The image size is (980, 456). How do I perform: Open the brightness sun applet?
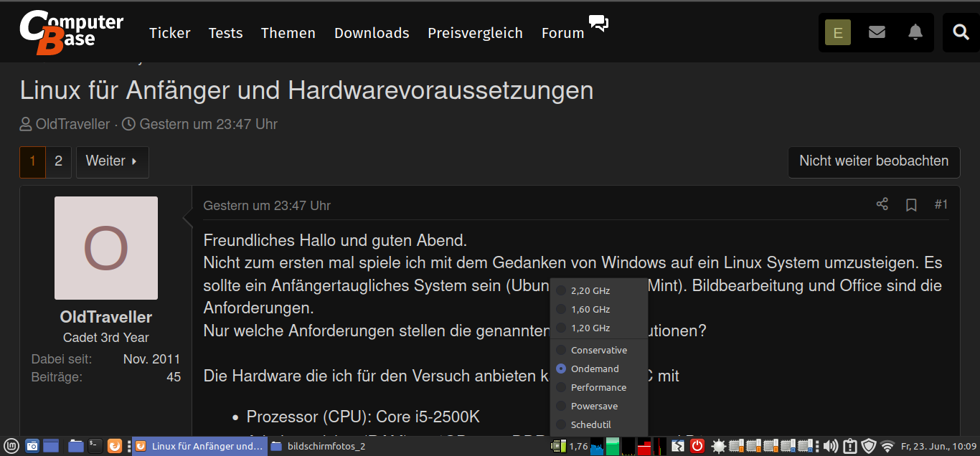click(719, 446)
